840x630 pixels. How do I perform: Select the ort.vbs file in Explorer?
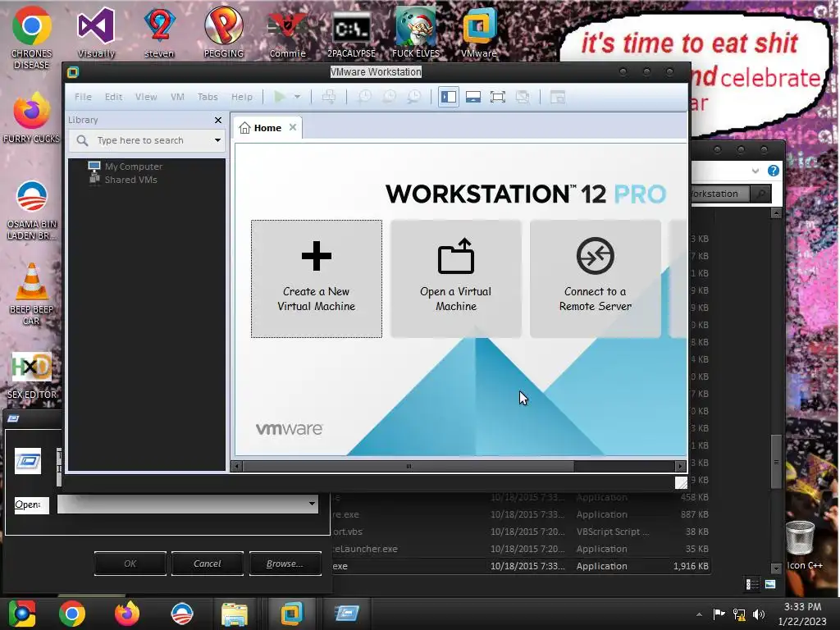pyautogui.click(x=348, y=532)
